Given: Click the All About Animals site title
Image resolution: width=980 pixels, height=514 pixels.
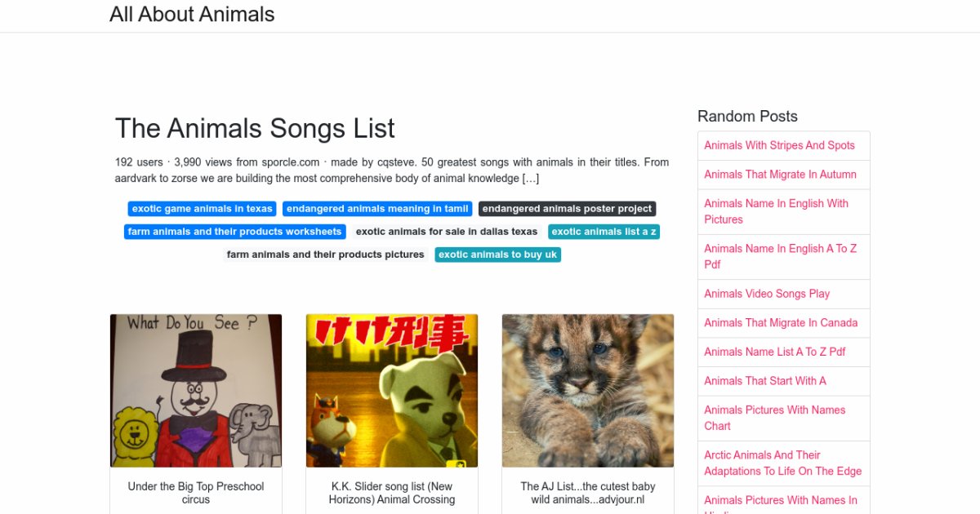Looking at the screenshot, I should [192, 15].
